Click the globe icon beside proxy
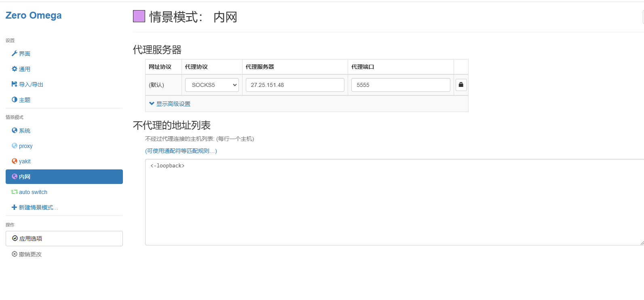Image resolution: width=644 pixels, height=300 pixels. click(15, 146)
